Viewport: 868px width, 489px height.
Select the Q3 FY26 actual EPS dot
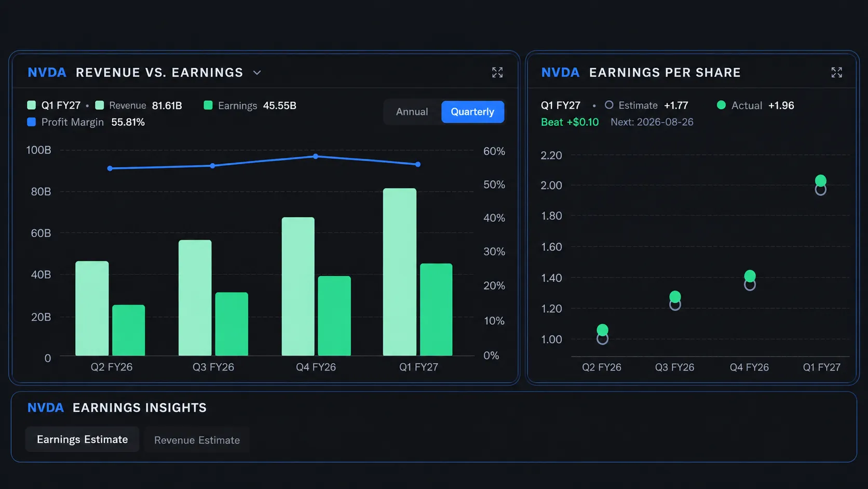click(x=675, y=297)
